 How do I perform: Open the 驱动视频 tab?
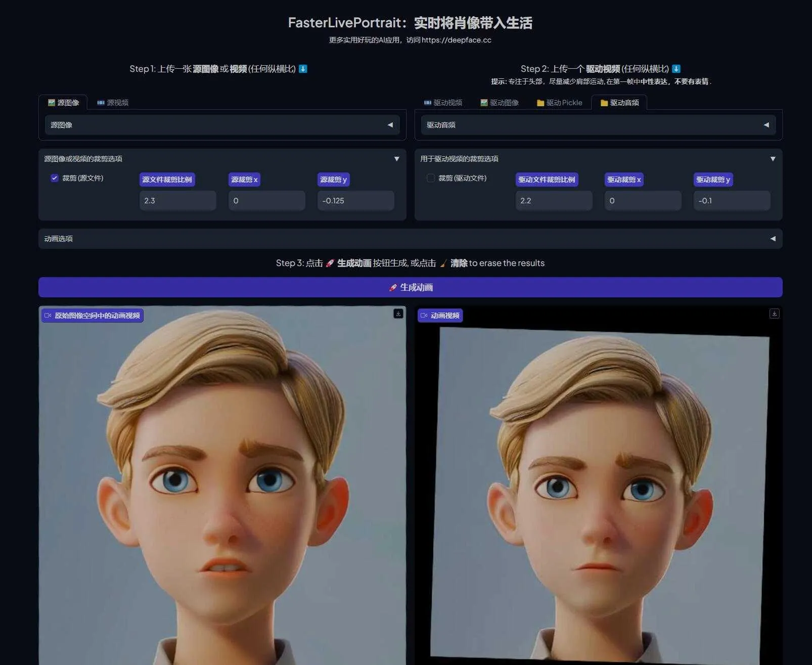(x=443, y=103)
